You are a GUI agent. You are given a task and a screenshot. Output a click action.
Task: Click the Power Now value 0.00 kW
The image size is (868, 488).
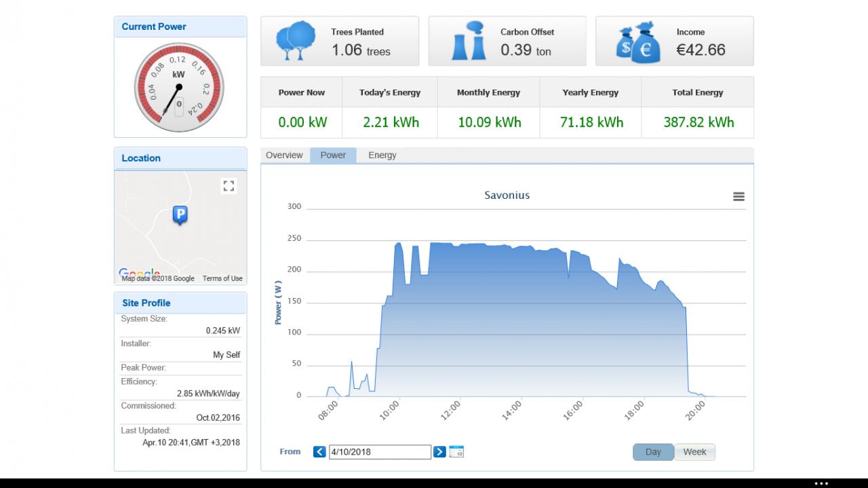coord(302,123)
